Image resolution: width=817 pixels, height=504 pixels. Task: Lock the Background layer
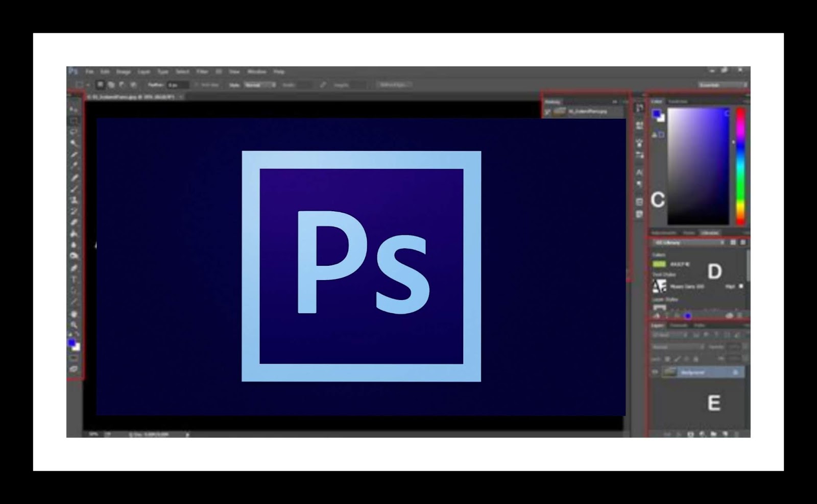click(x=695, y=359)
